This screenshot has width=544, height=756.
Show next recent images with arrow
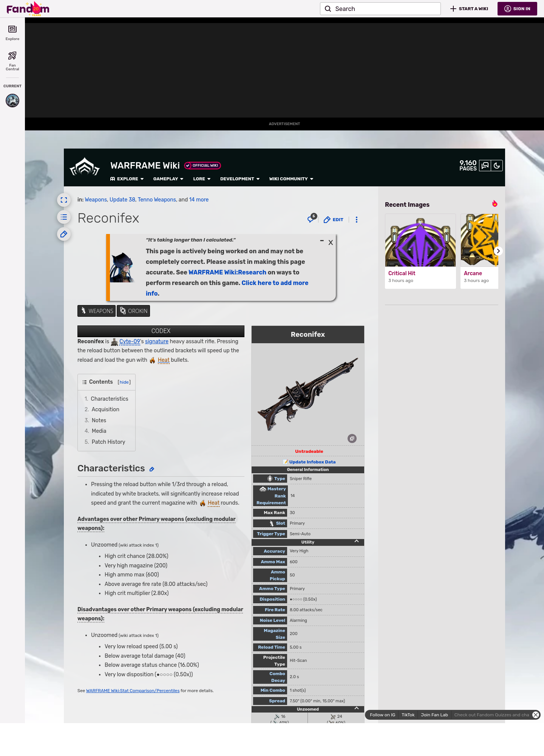click(498, 251)
